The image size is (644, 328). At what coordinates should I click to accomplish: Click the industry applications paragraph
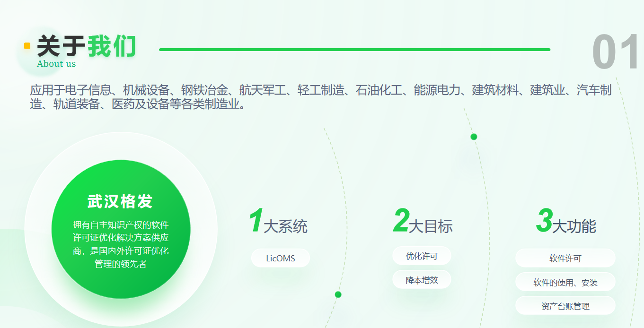point(321,96)
